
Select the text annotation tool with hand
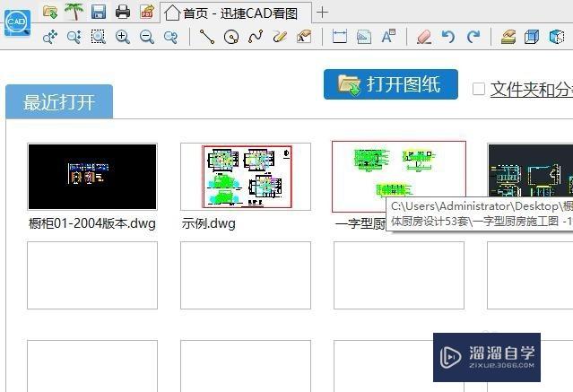pyautogui.click(x=304, y=37)
